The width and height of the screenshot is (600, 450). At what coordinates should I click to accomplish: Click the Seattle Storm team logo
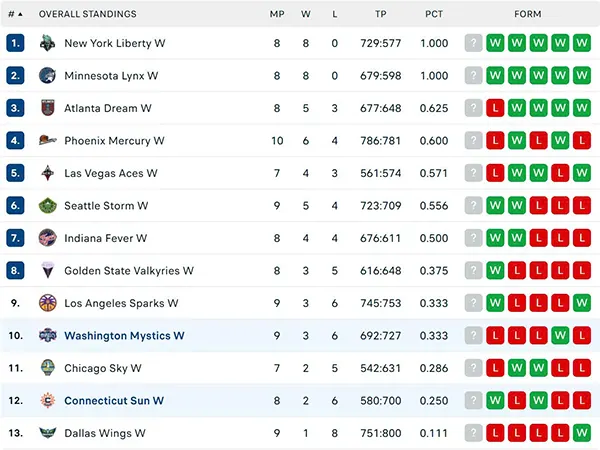point(48,206)
